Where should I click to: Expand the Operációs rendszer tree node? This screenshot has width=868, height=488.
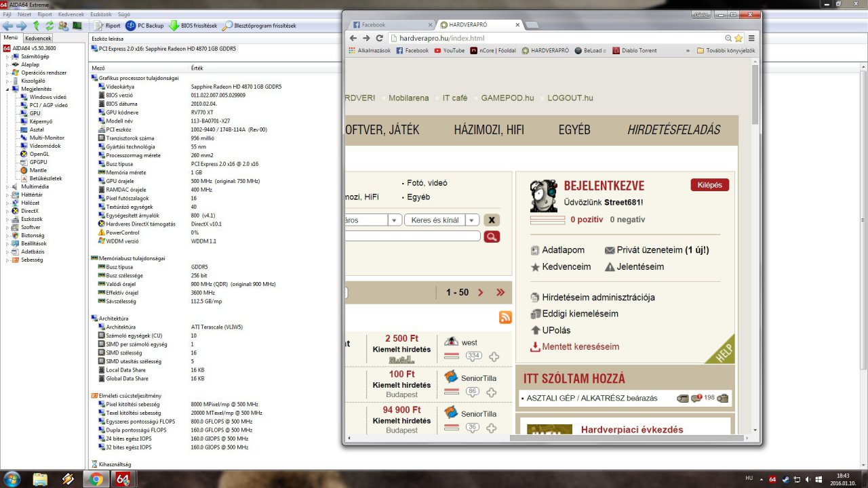tap(7, 73)
